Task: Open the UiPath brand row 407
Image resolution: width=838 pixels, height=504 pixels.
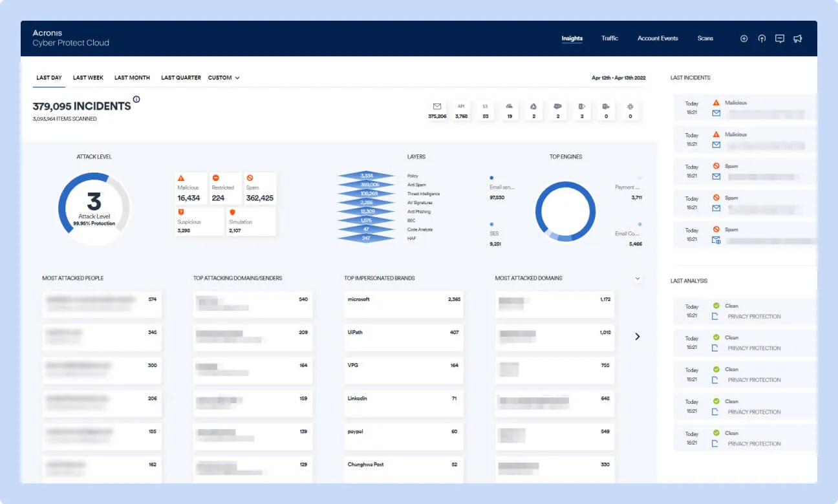Action: click(x=403, y=337)
